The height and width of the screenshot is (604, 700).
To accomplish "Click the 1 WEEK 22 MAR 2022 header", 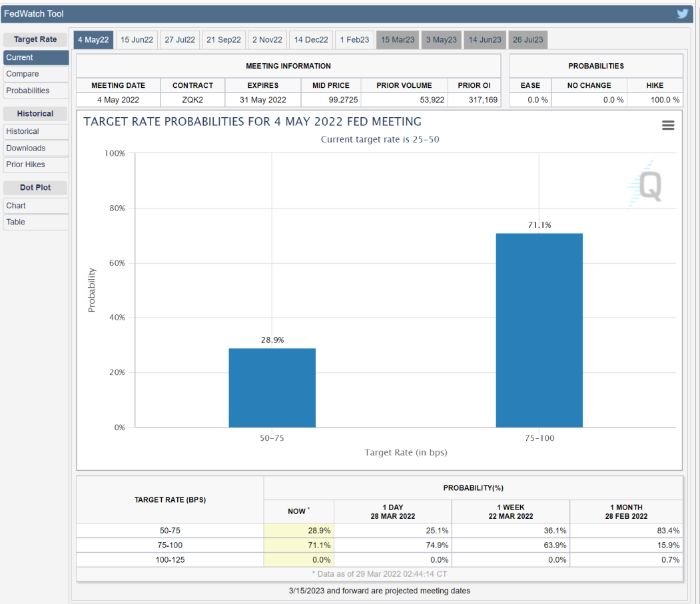I will [511, 511].
